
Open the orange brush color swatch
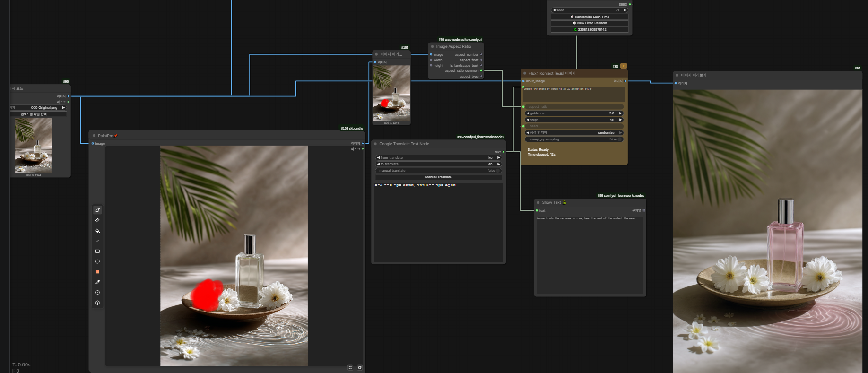[97, 272]
